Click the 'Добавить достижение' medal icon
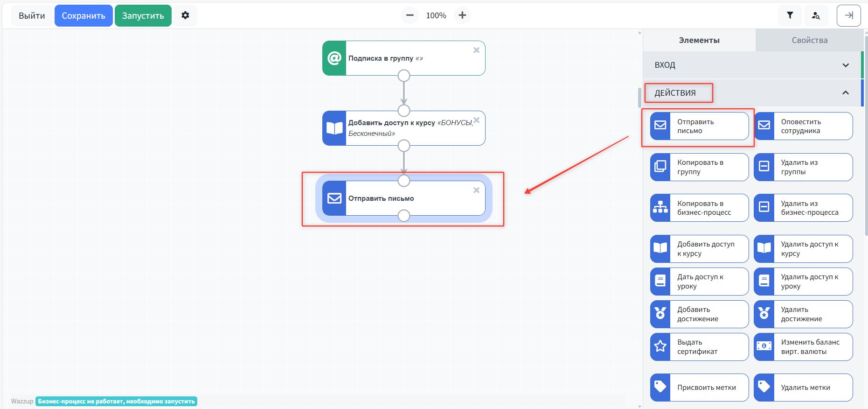Viewport: 868px width, 409px height. point(660,314)
